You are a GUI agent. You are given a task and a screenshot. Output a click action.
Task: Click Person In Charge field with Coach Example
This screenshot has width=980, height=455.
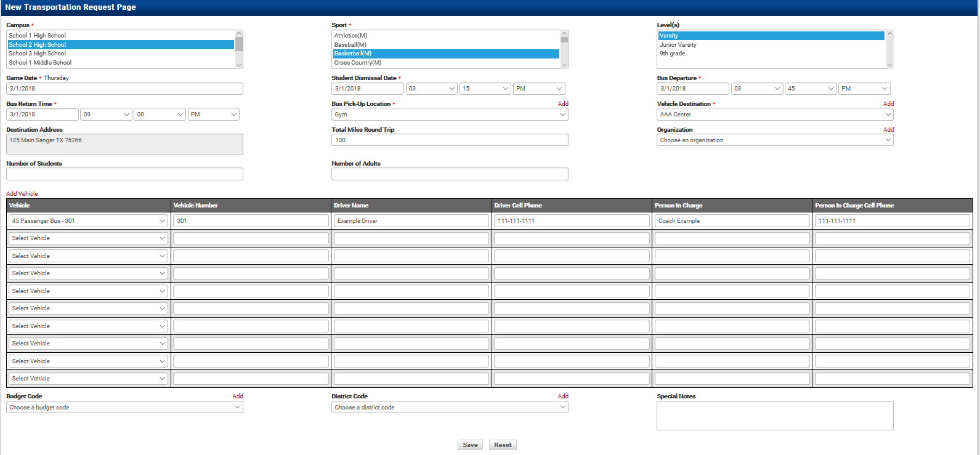[732, 221]
